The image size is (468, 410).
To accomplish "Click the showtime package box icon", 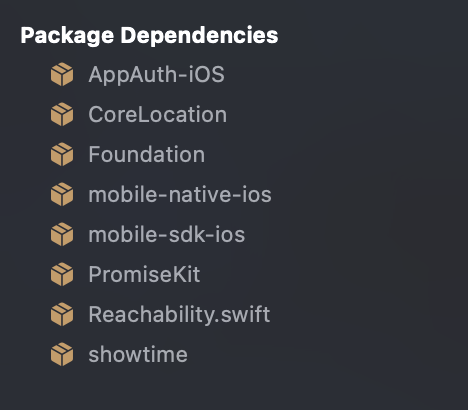I will (62, 354).
